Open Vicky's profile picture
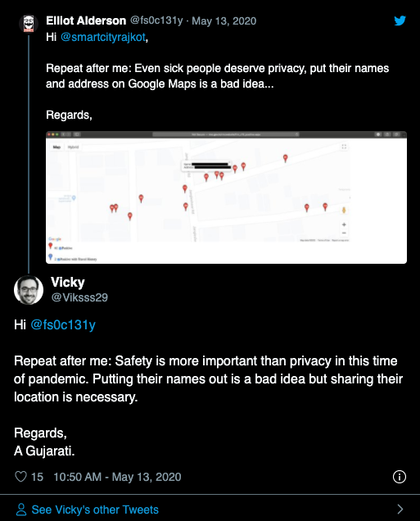 (29, 290)
